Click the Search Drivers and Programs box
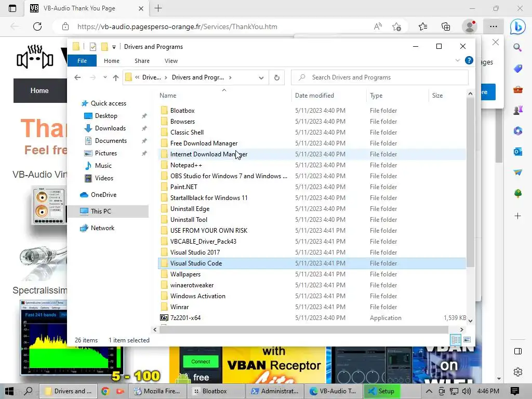The width and height of the screenshot is (532, 399). click(380, 77)
